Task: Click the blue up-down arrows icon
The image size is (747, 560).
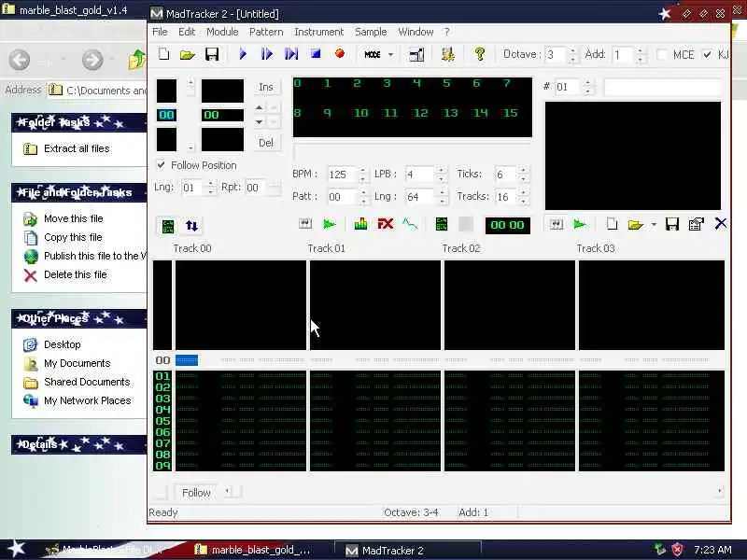Action: [x=191, y=226]
